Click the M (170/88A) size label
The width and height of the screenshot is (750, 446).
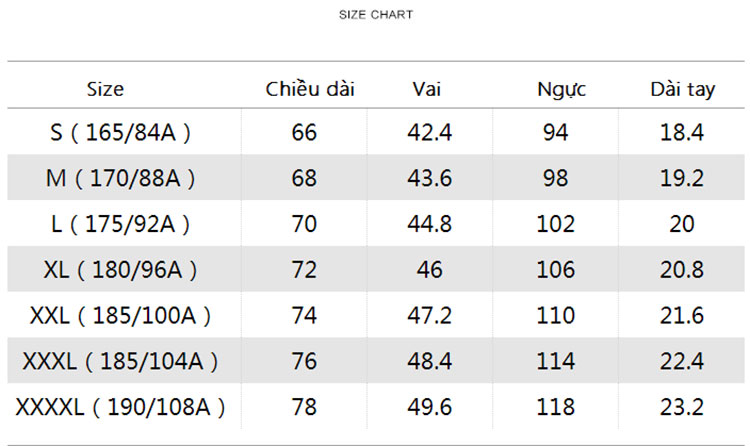point(120,178)
